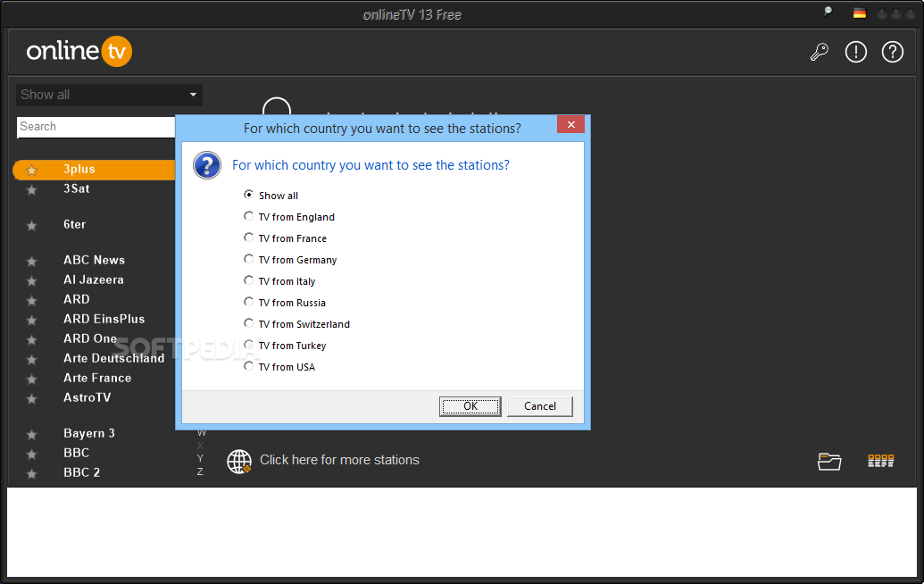
Task: Click the Cancel button
Action: 540,406
